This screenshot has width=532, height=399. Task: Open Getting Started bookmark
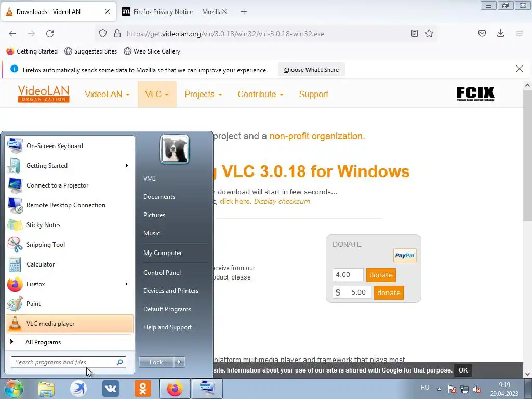coord(32,51)
